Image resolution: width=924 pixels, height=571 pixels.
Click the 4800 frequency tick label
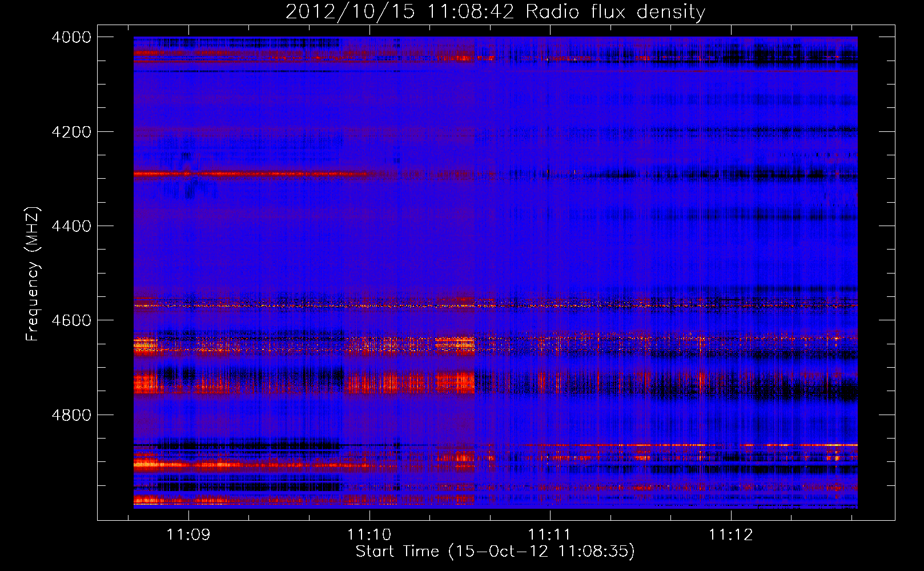(x=71, y=415)
